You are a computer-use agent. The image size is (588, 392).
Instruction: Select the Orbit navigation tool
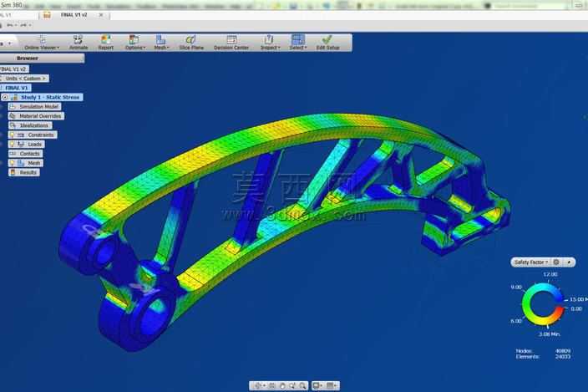pos(257,385)
